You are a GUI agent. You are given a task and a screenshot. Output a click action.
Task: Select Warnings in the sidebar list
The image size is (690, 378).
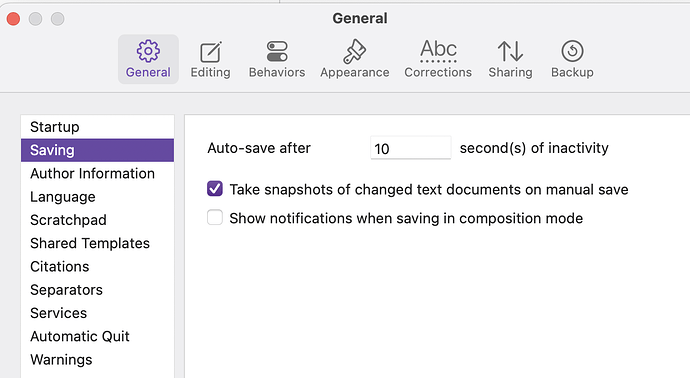point(97,360)
